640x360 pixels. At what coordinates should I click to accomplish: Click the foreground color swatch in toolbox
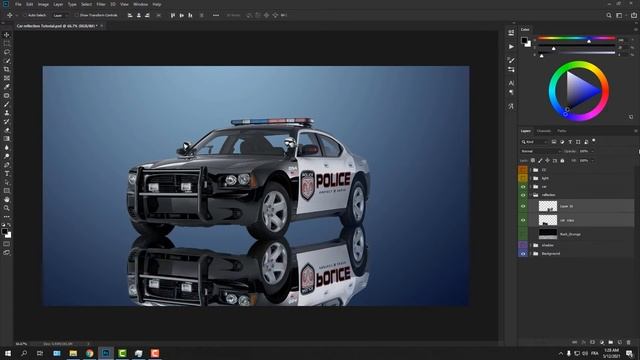[4, 231]
